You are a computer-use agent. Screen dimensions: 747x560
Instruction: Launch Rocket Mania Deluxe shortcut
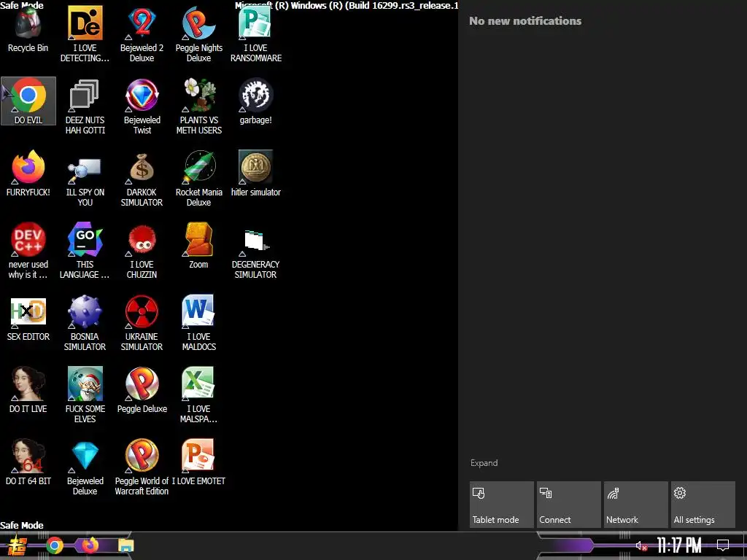(198, 179)
